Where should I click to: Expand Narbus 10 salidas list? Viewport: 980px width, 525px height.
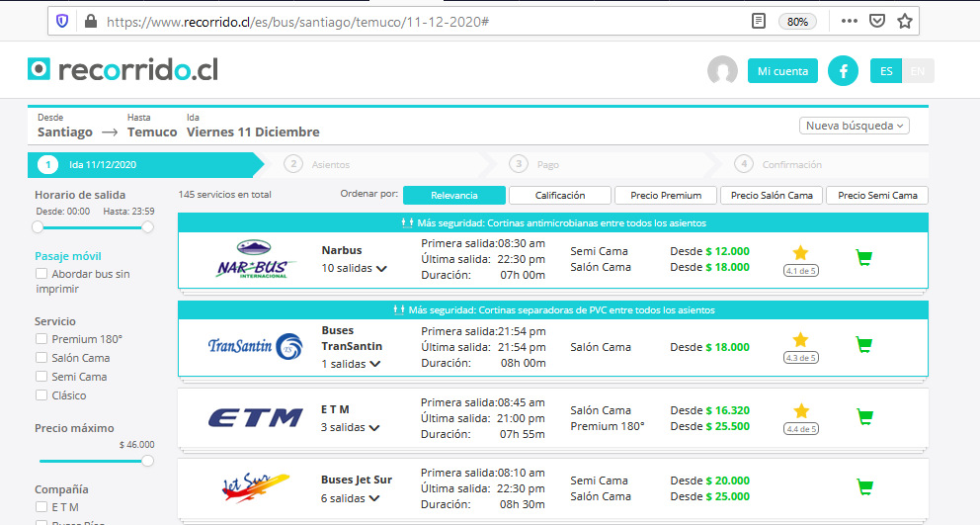pos(354,268)
